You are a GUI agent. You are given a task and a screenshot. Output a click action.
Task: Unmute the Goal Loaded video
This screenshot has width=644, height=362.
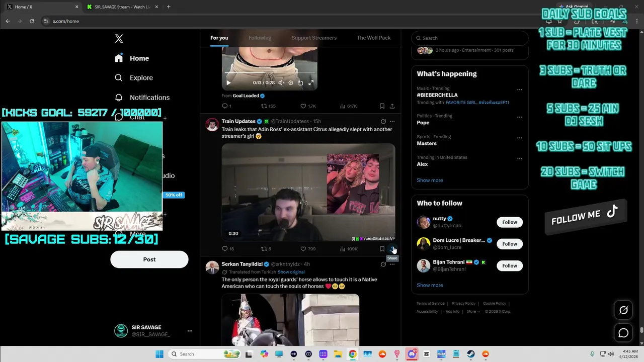(281, 82)
